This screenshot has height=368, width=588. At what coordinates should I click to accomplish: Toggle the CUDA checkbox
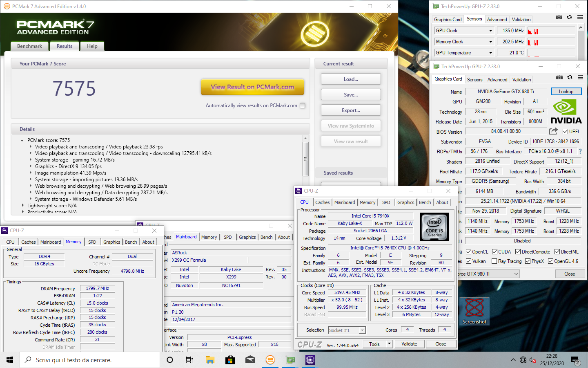point(494,252)
